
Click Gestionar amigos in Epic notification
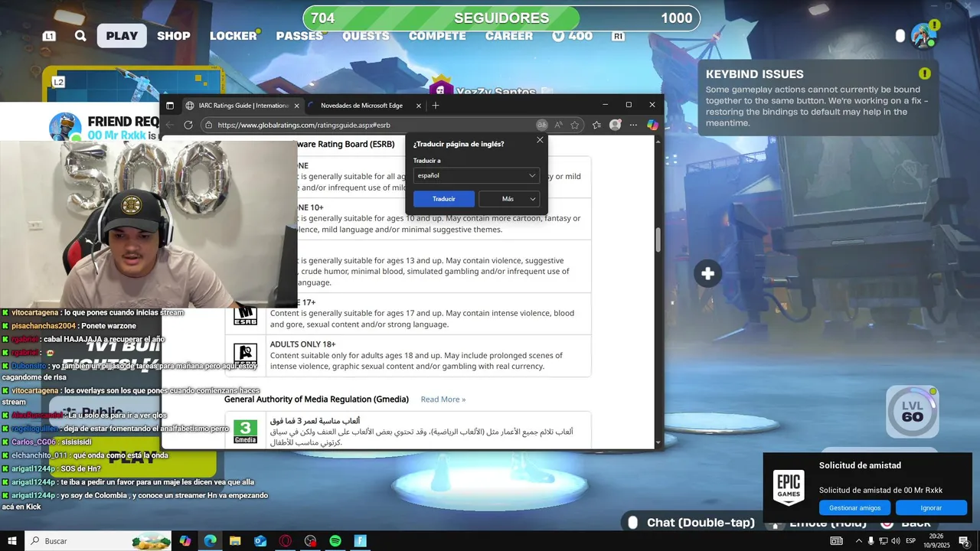click(x=854, y=508)
